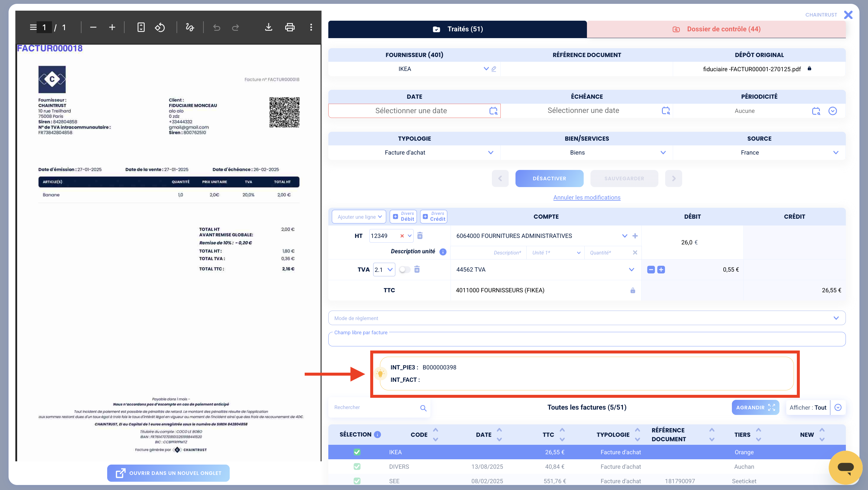This screenshot has height=490, width=868.
Task: Uncheck the IKEA invoice row checkbox
Action: (x=357, y=452)
